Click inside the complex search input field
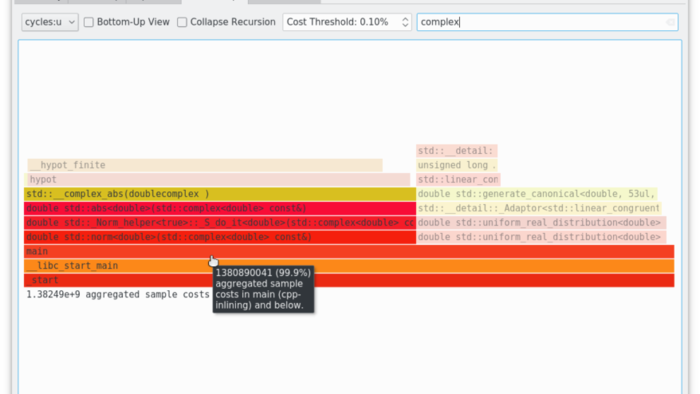This screenshot has width=700, height=394. 547,22
